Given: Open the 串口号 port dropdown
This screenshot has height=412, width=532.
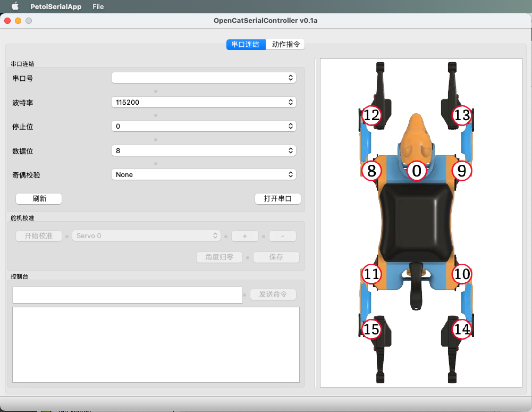Looking at the screenshot, I should click(204, 78).
